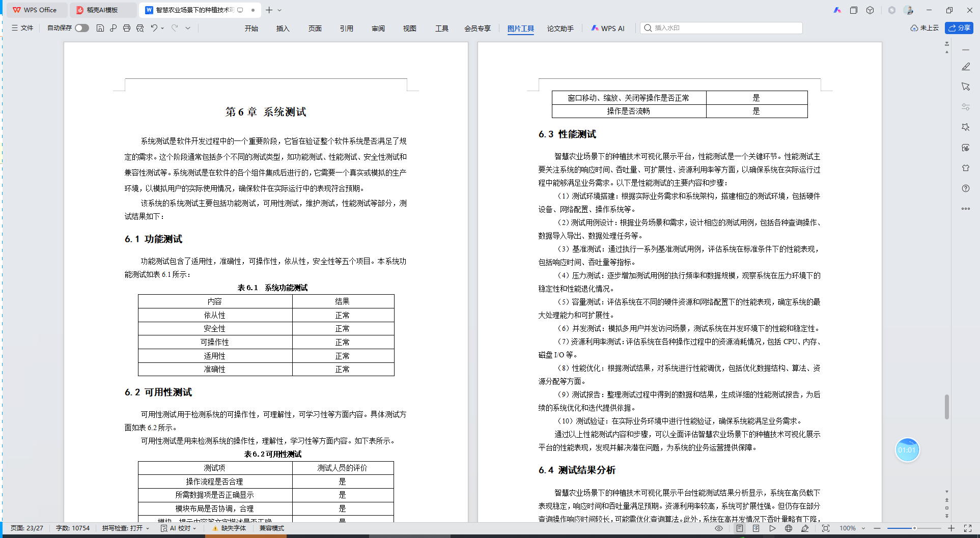Image resolution: width=980 pixels, height=538 pixels.
Task: Click the membership hexagon badge icon
Action: tap(892, 10)
